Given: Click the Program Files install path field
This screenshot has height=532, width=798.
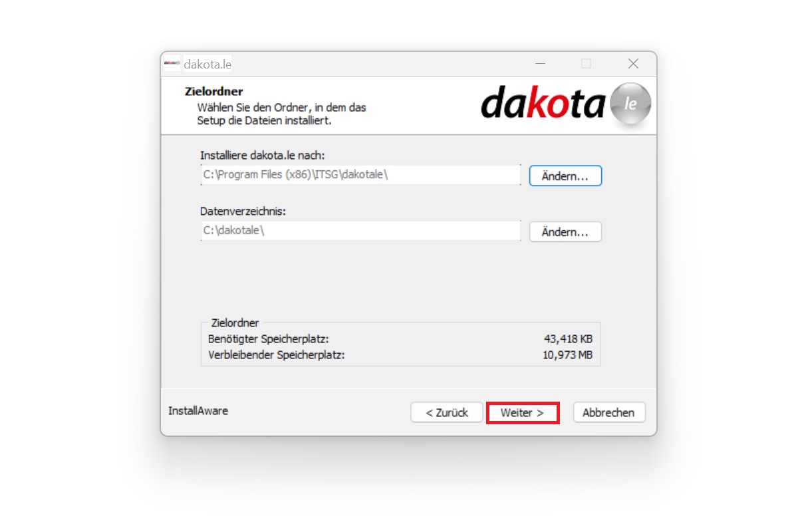Looking at the screenshot, I should pyautogui.click(x=360, y=175).
